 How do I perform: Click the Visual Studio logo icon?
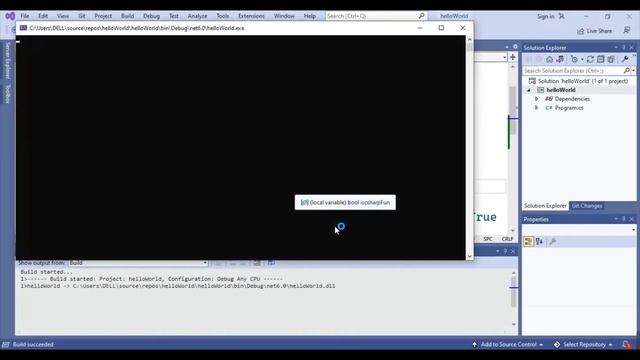tap(10, 16)
